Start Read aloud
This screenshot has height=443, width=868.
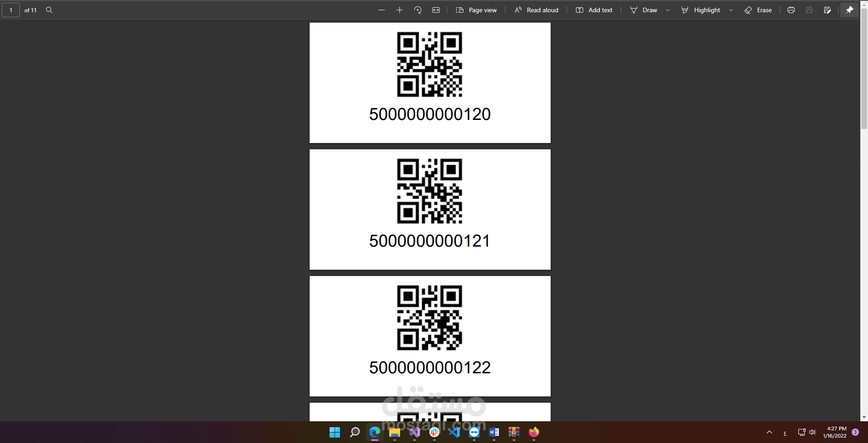pos(537,10)
